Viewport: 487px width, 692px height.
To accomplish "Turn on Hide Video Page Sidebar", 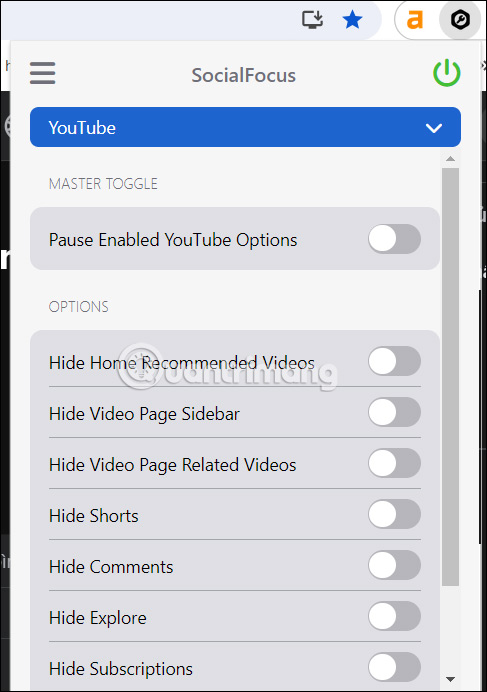I will click(394, 412).
